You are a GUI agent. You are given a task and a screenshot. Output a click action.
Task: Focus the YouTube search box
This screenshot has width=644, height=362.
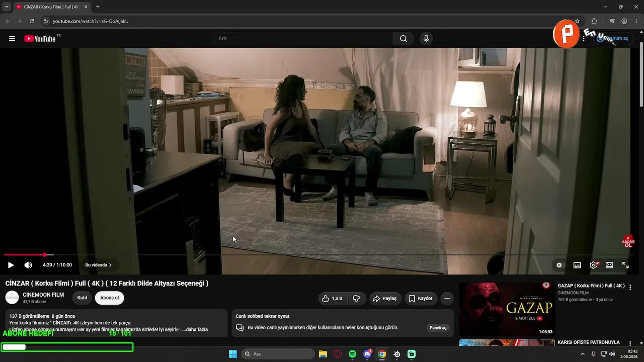tap(303, 39)
